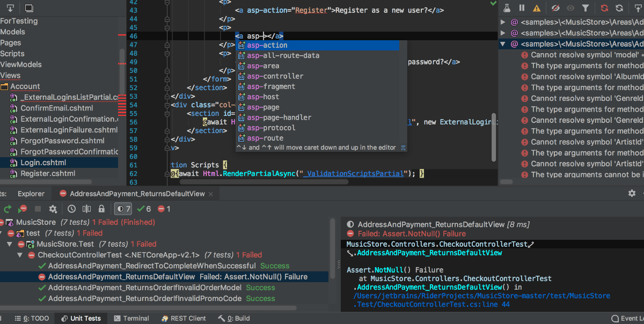Lock the unit test session
The image size is (644, 324).
[x=101, y=209]
